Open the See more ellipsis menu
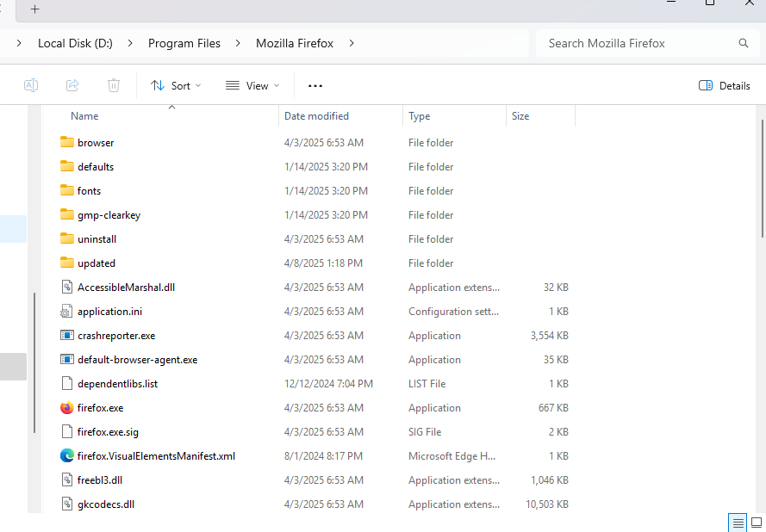The width and height of the screenshot is (766, 532). tap(315, 86)
